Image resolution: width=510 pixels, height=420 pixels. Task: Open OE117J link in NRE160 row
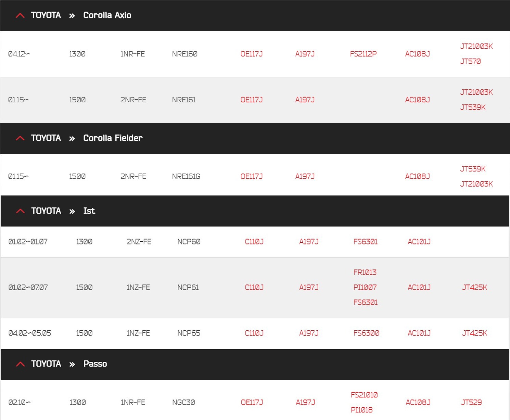(x=251, y=54)
